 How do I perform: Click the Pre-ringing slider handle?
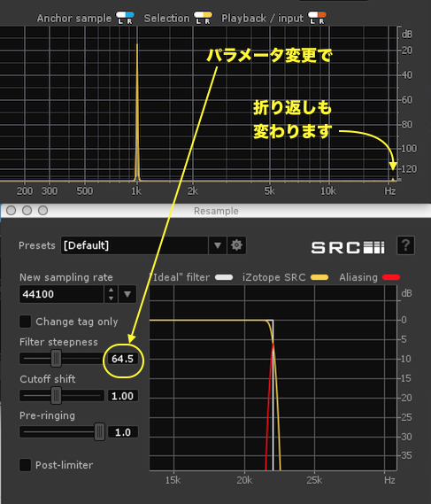99,431
